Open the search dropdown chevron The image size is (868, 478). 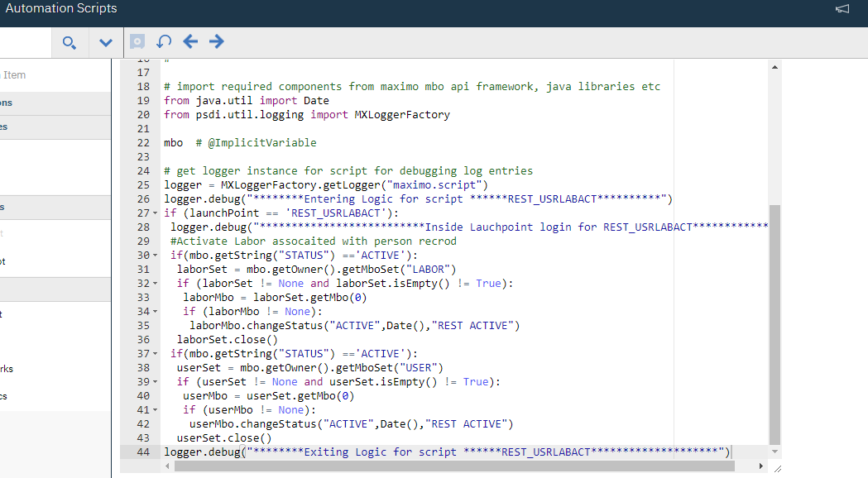[105, 42]
